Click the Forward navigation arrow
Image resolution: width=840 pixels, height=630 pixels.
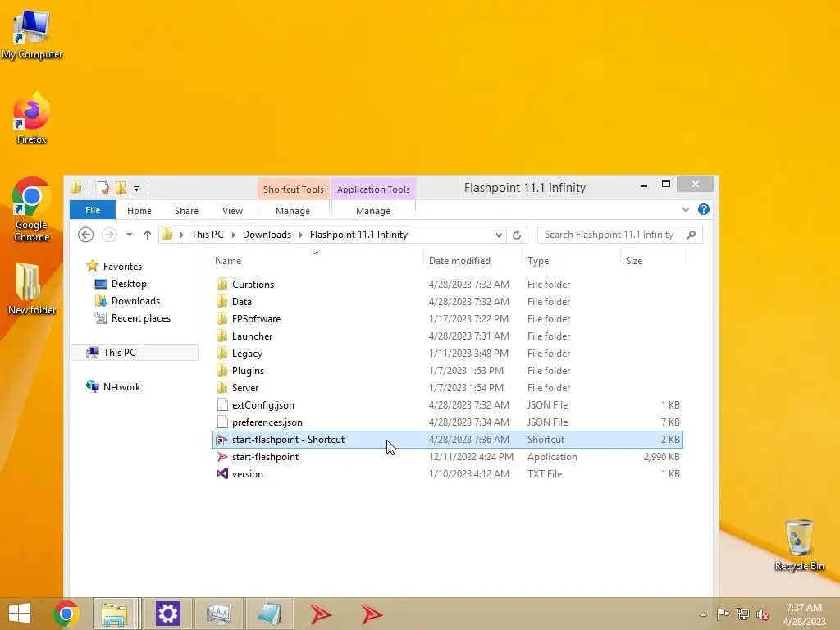pyautogui.click(x=109, y=235)
